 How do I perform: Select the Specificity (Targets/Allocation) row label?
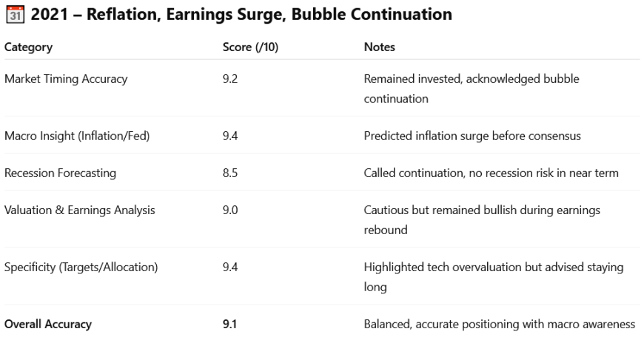pos(81,267)
